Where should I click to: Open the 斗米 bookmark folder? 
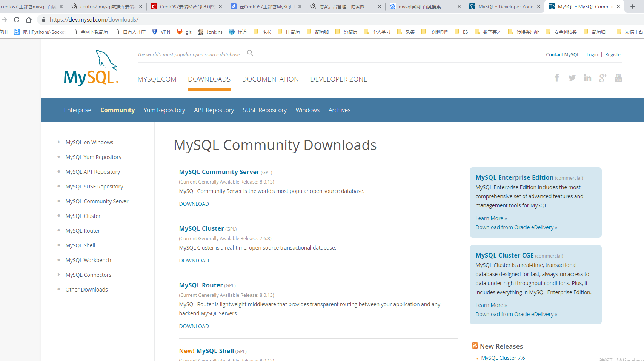point(262,32)
